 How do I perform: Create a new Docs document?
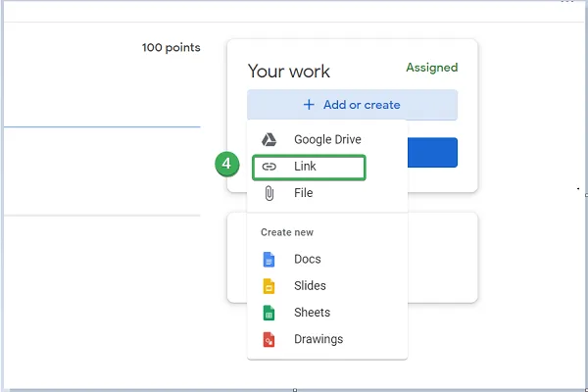(327, 259)
